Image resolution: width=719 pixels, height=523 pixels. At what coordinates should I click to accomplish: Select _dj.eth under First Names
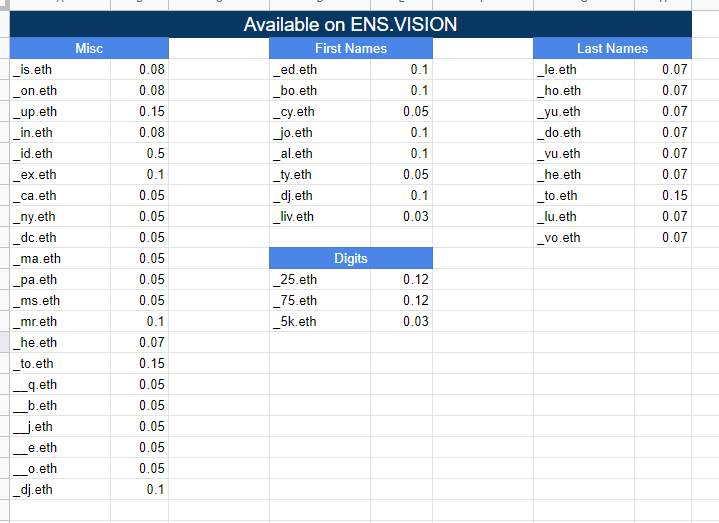[320, 196]
